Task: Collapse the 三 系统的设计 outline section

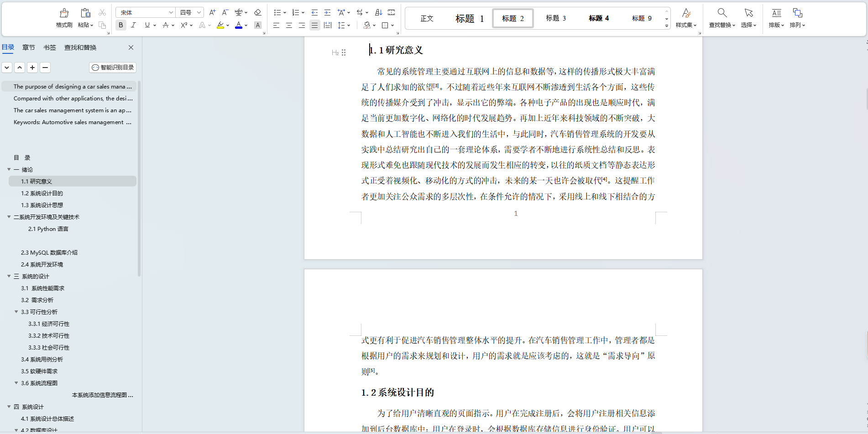Action: click(x=9, y=276)
